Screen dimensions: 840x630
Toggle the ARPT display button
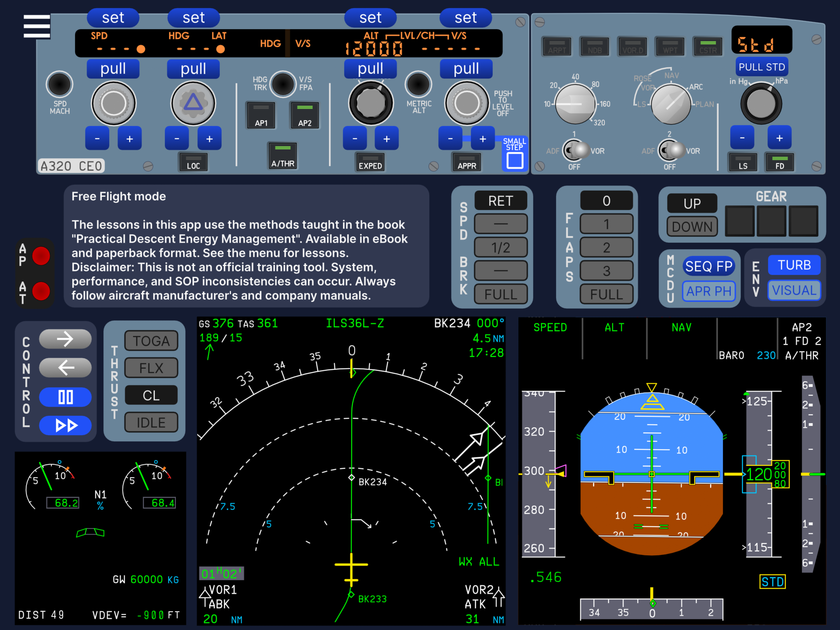coord(557,46)
